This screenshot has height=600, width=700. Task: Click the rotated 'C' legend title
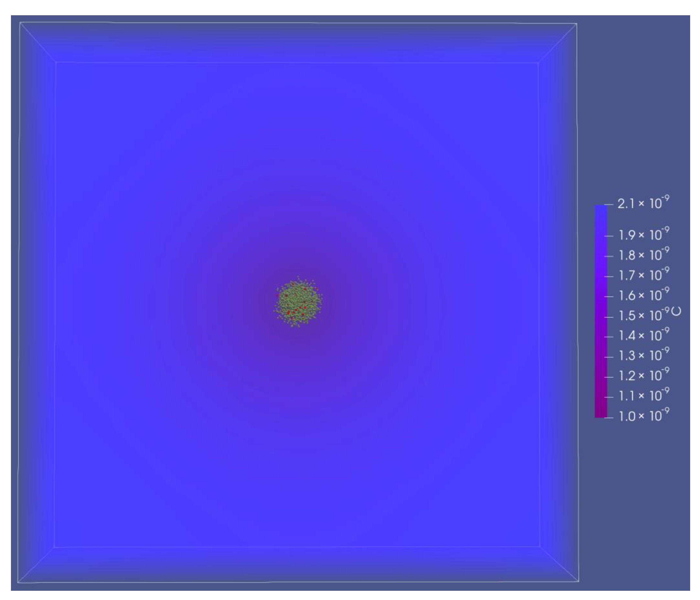click(676, 311)
